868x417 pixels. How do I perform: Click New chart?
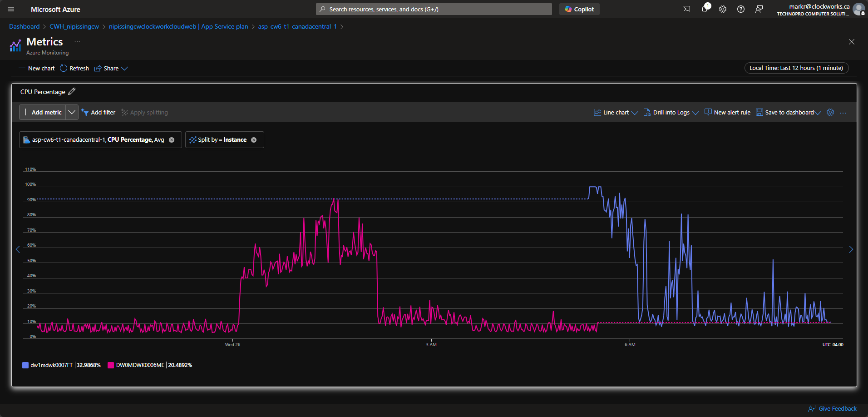pos(36,68)
